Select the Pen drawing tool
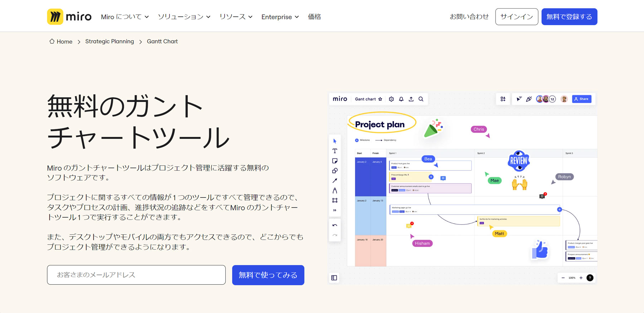 coord(335,191)
